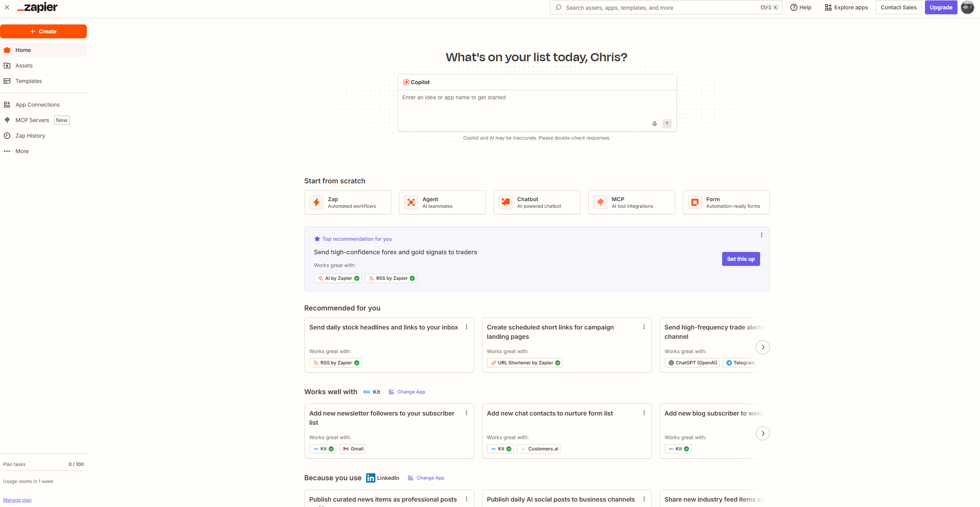The image size is (980, 507).
Task: Click the Set this up button
Action: tap(740, 259)
